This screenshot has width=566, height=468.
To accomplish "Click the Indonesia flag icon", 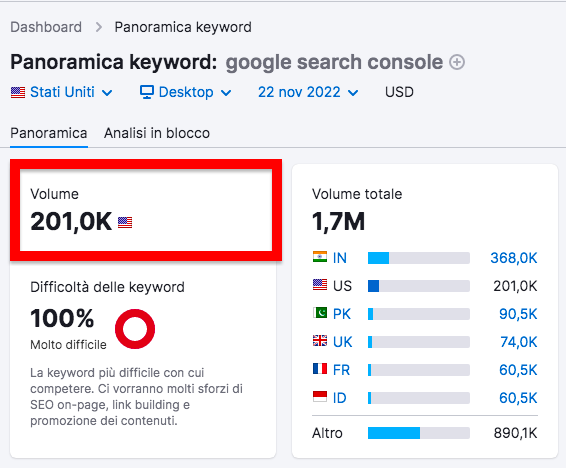I will [x=320, y=397].
